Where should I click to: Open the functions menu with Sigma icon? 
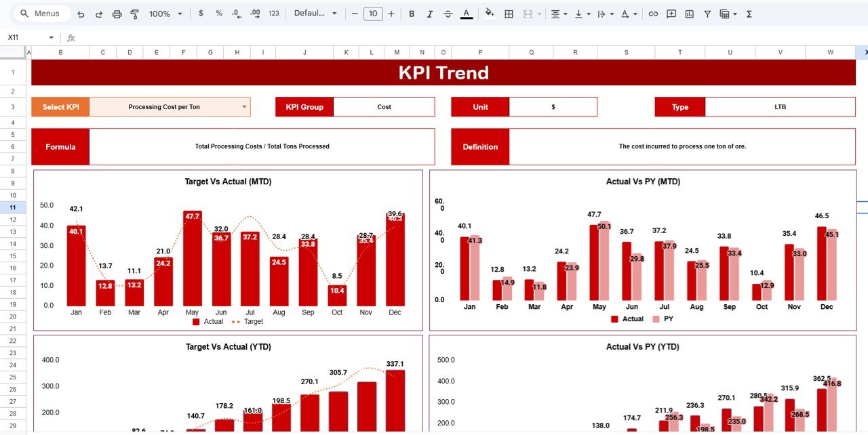pyautogui.click(x=749, y=14)
